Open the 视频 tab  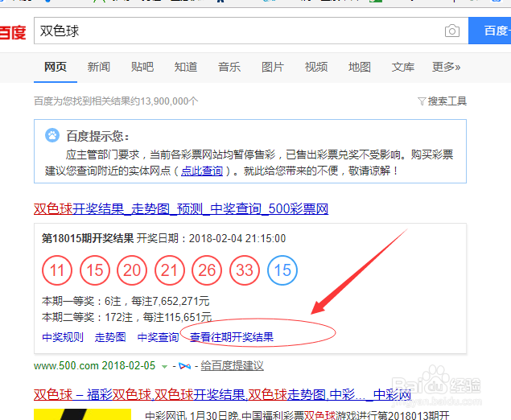316,67
